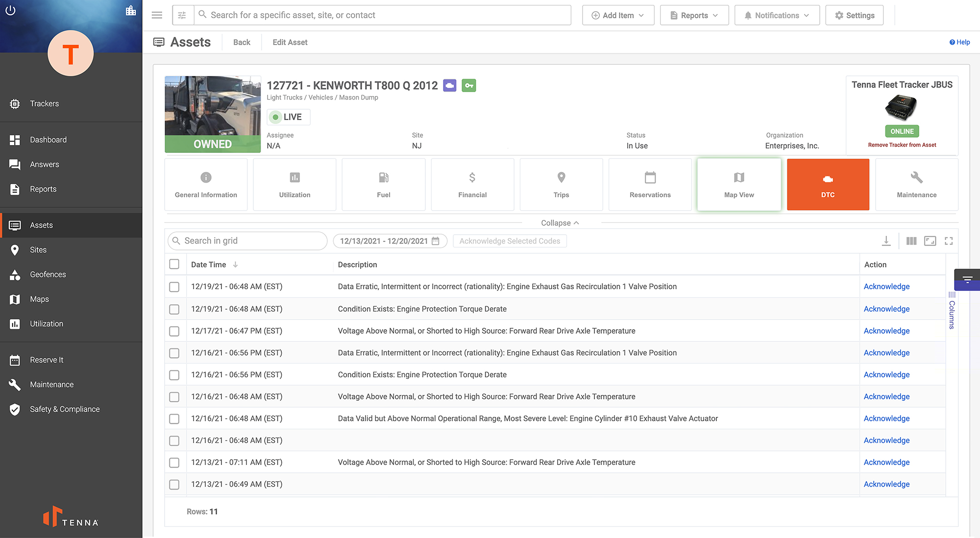Image resolution: width=980 pixels, height=538 pixels.
Task: Click the Reservations tab icon
Action: tap(650, 177)
